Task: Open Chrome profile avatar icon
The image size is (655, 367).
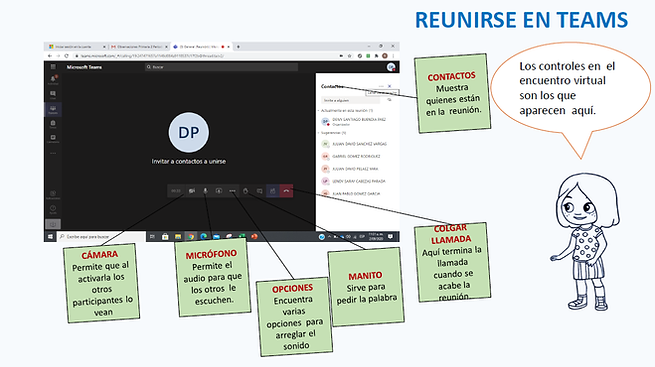Action: (x=385, y=56)
